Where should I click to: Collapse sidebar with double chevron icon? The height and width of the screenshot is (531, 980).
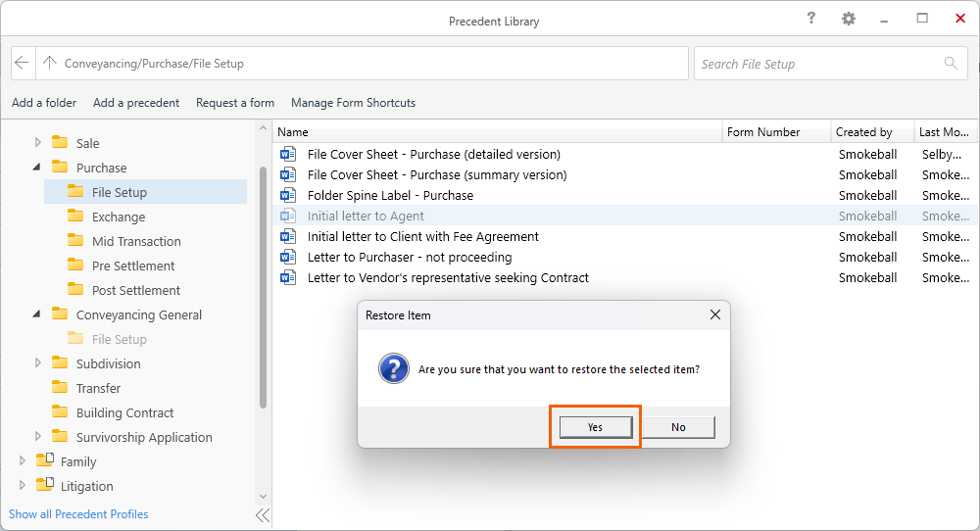tap(263, 515)
